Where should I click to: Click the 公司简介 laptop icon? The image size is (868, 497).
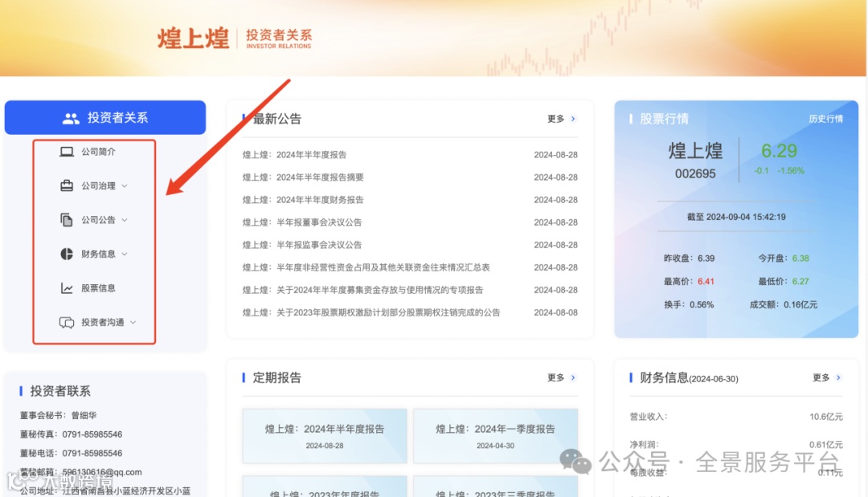point(67,152)
